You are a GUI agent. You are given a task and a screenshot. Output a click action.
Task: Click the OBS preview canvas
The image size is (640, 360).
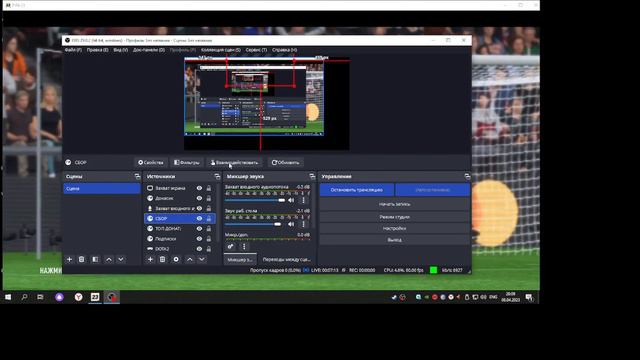(x=267, y=104)
